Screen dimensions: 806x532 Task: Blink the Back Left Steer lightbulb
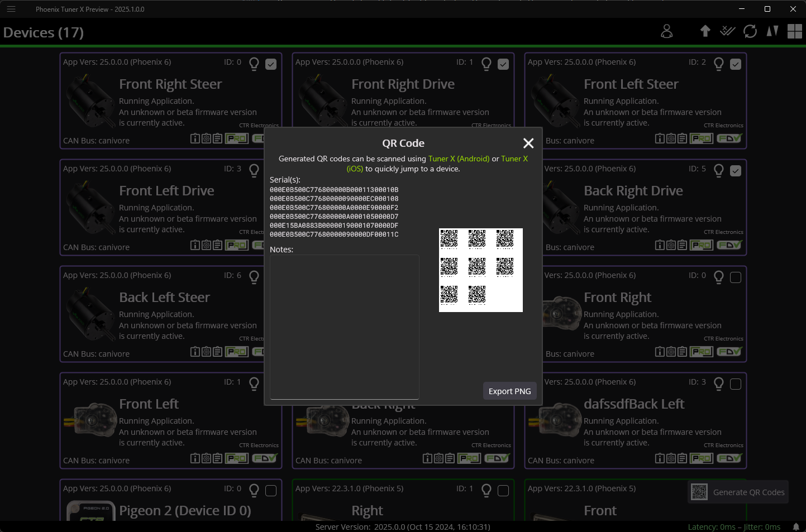tap(254, 277)
